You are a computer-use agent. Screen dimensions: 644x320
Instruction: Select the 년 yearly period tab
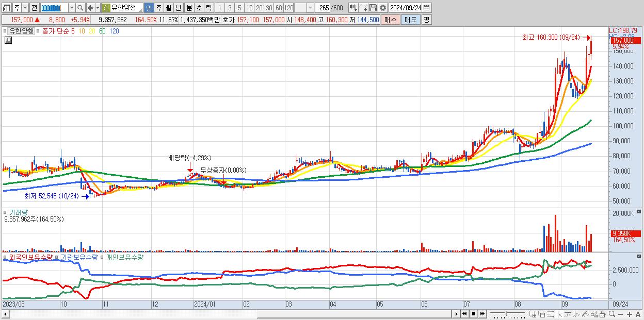coord(178,8)
